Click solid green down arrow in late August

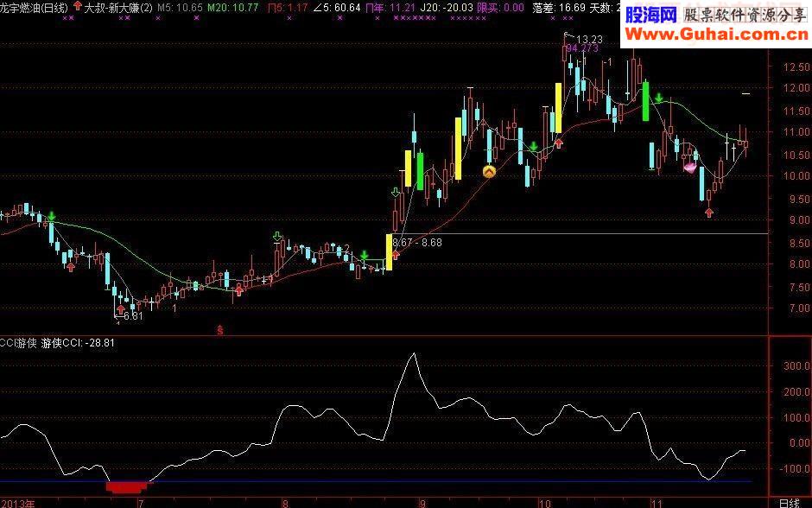(364, 255)
